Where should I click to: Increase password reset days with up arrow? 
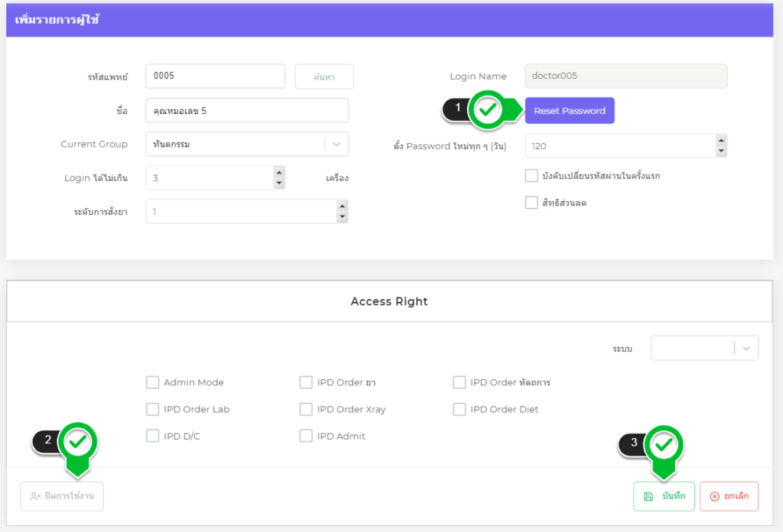(720, 140)
